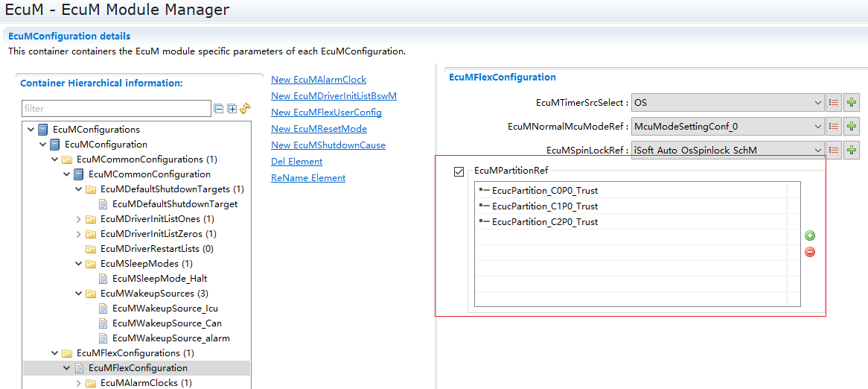The height and width of the screenshot is (389, 868).
Task: Click green plus beside EcuMTimerSrcSelect
Action: coord(852,103)
